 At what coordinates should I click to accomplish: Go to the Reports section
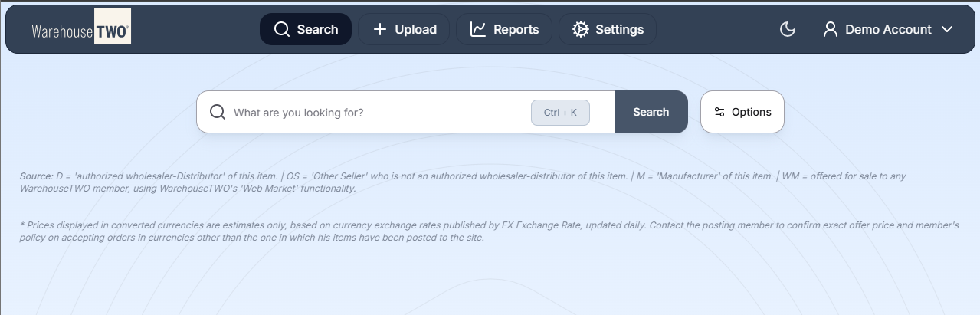(504, 29)
